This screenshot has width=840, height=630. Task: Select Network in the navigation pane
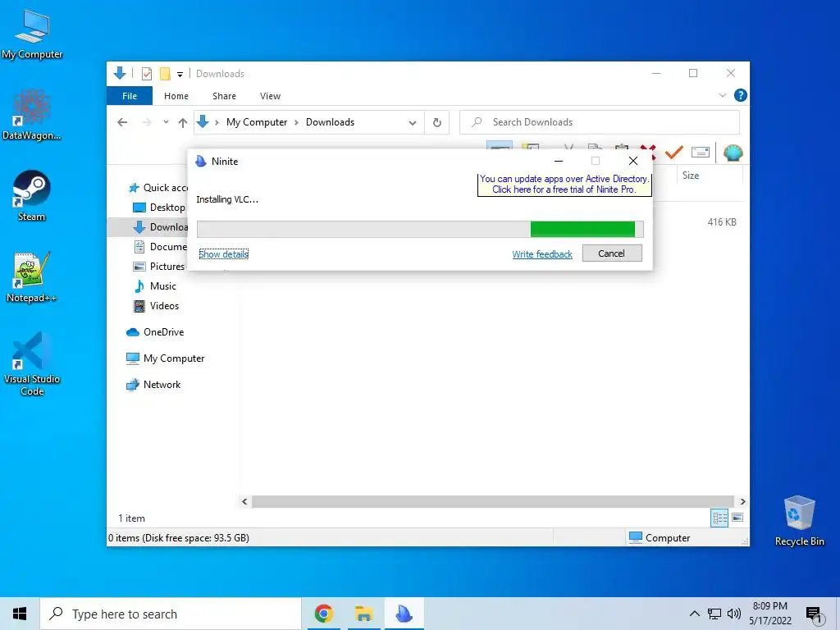[153, 385]
